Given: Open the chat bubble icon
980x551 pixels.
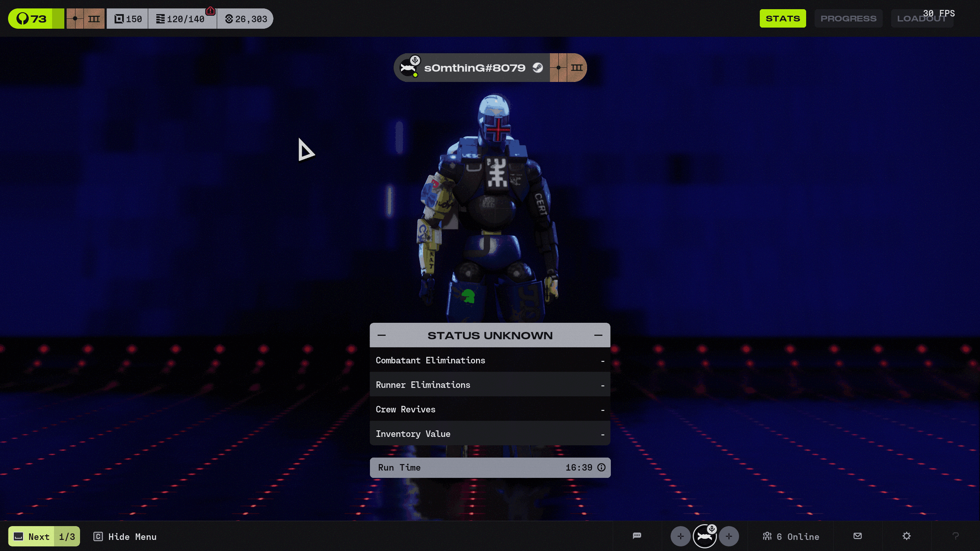Looking at the screenshot, I should point(637,536).
